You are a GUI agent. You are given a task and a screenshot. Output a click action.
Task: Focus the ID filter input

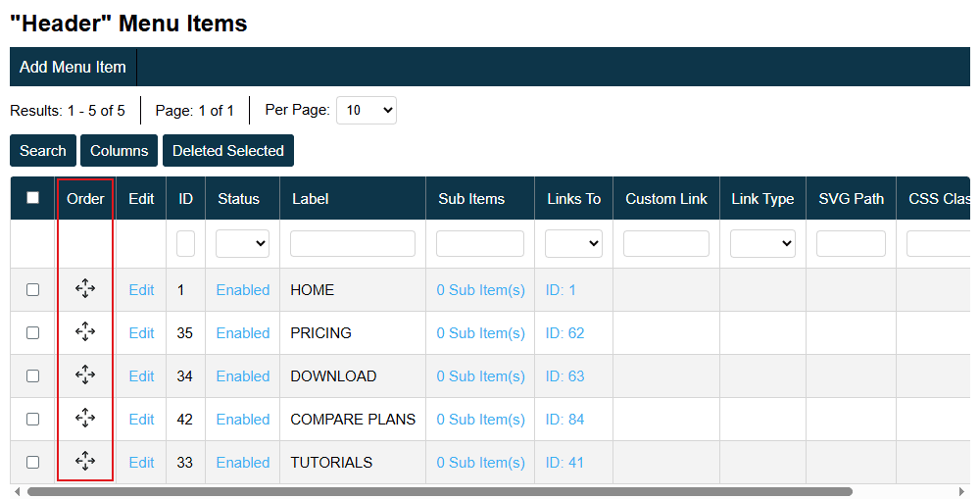[185, 244]
